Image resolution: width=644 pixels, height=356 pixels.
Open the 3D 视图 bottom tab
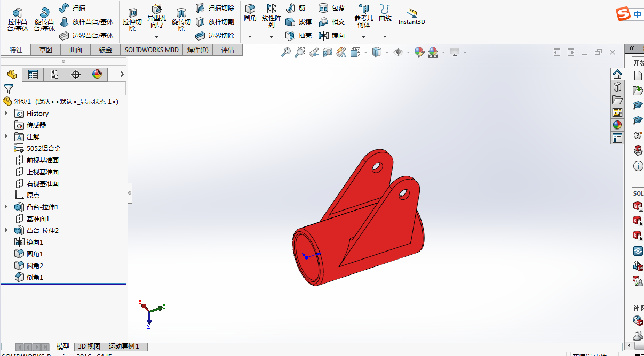tap(89, 346)
